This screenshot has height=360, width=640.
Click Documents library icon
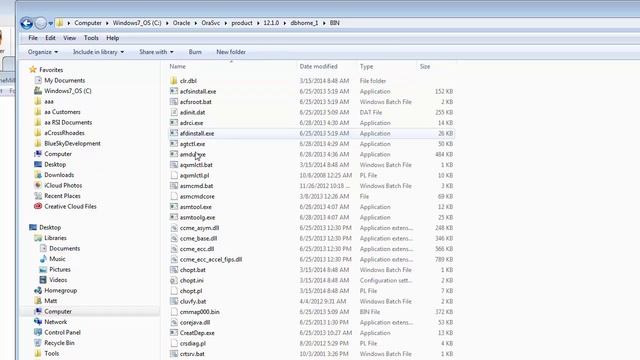tap(43, 248)
